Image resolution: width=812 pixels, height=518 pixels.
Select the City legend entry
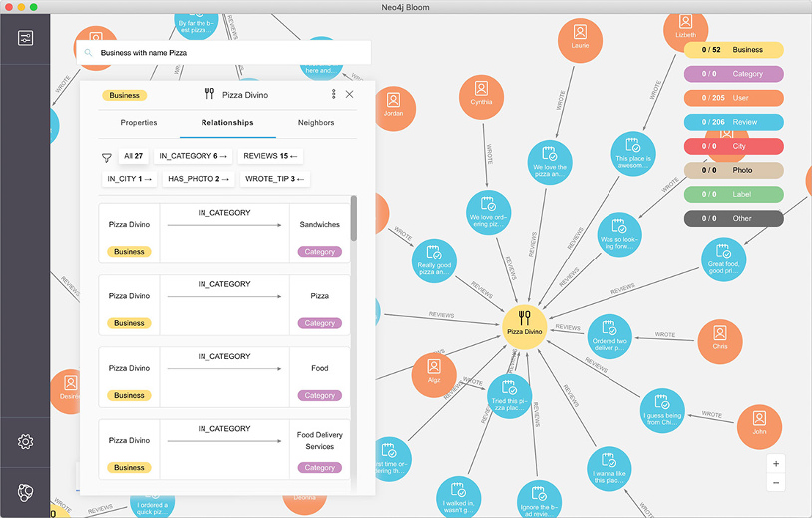pyautogui.click(x=734, y=146)
